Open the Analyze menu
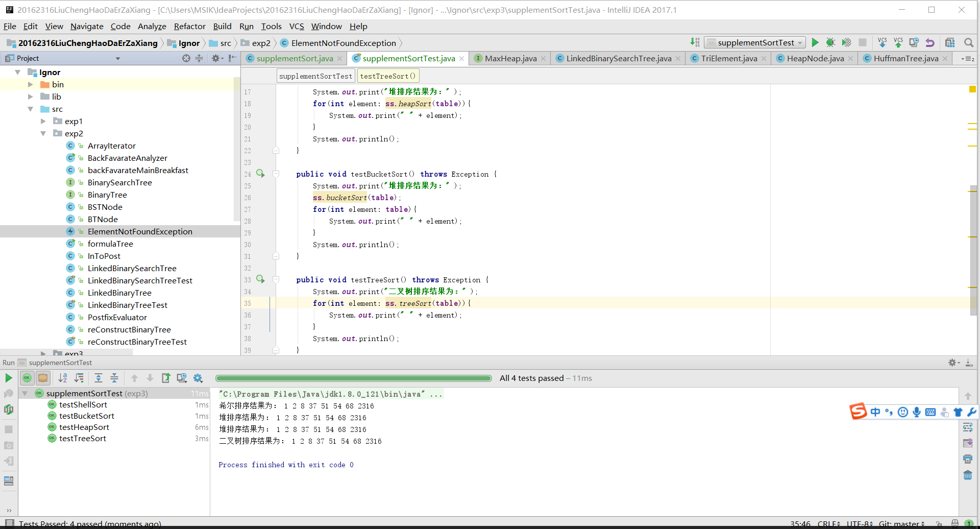The height and width of the screenshot is (529, 980). pyautogui.click(x=152, y=26)
